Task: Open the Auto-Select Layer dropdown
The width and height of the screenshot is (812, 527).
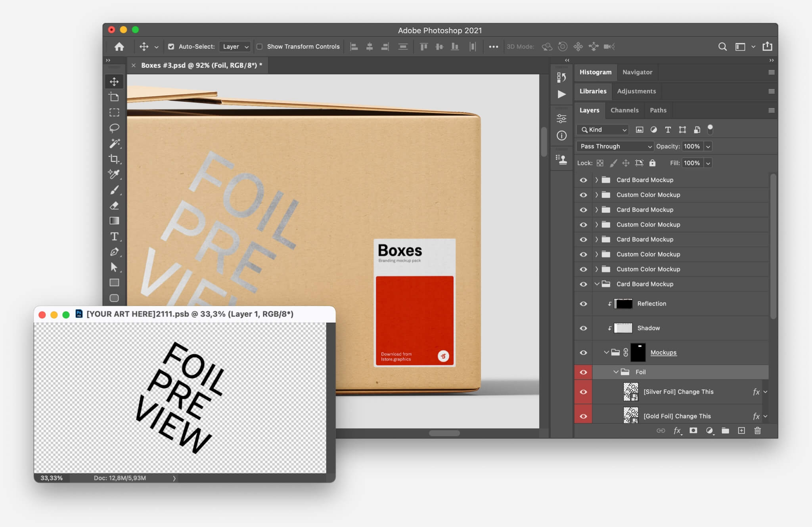Action: point(235,46)
